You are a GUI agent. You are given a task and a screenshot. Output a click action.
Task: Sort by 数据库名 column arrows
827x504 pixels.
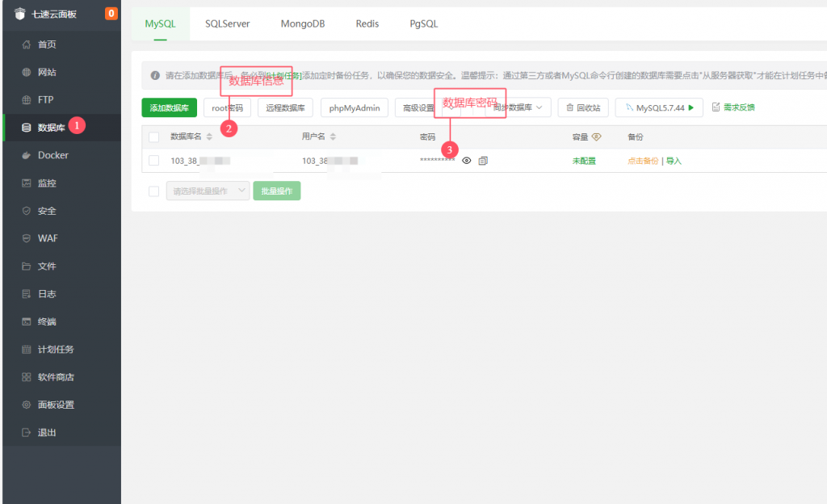coord(209,137)
